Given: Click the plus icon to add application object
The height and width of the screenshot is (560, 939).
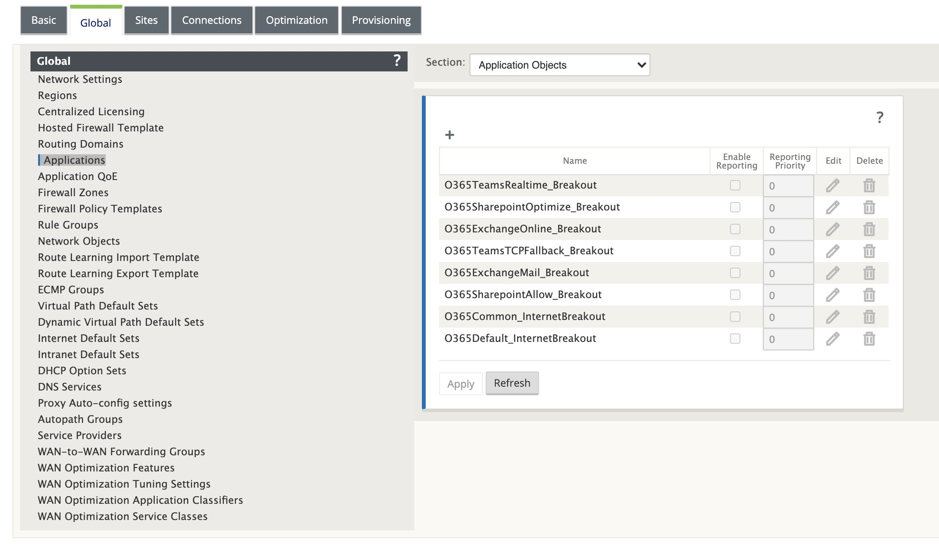Looking at the screenshot, I should (450, 135).
